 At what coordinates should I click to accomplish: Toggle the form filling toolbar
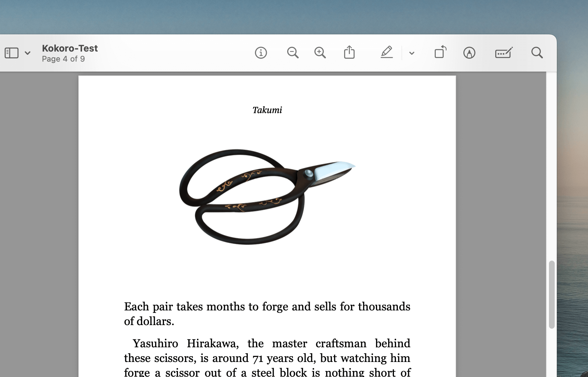tap(503, 53)
